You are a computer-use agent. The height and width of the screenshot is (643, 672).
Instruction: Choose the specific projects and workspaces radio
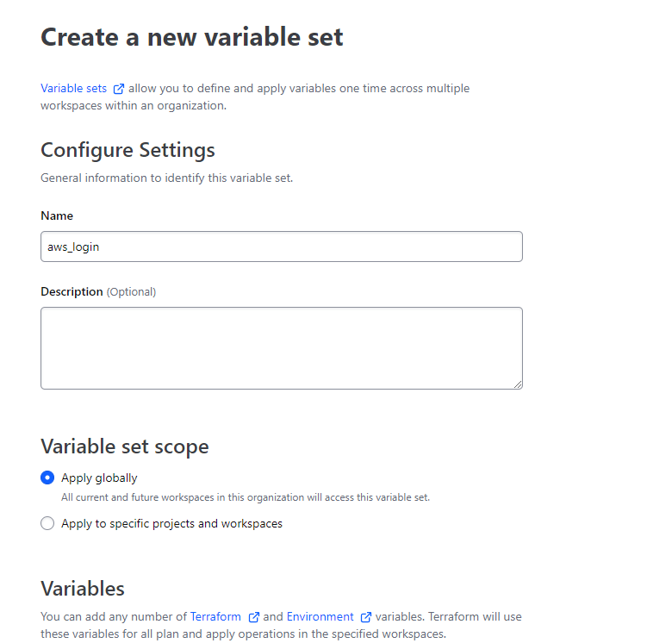click(47, 524)
